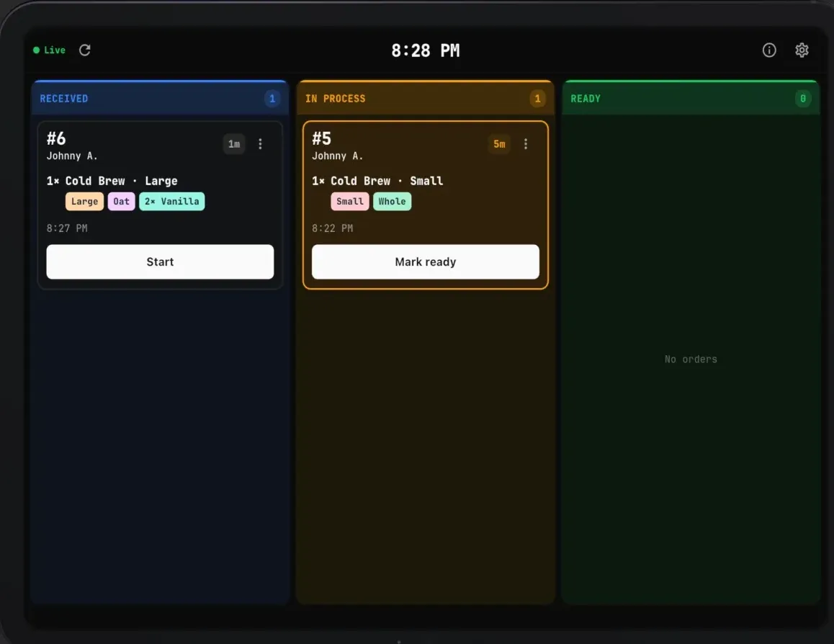Click Johnny A. name on order #5
Viewport: 834px width, 644px height.
[x=337, y=156]
